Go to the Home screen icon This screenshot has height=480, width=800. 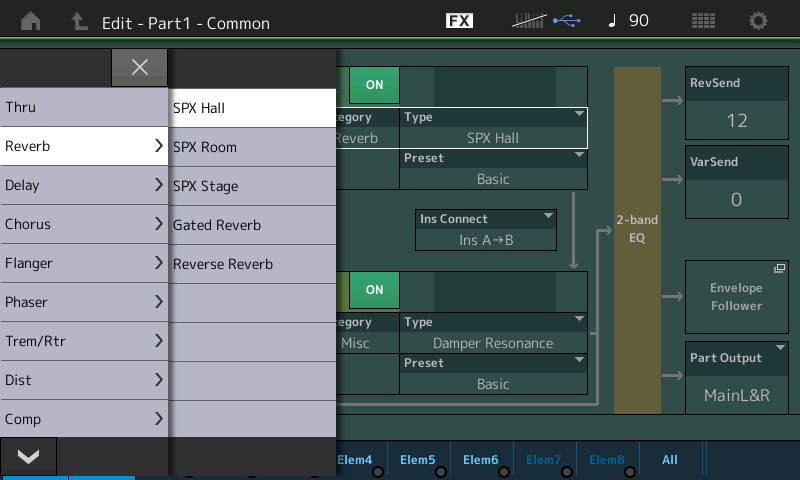(x=31, y=21)
